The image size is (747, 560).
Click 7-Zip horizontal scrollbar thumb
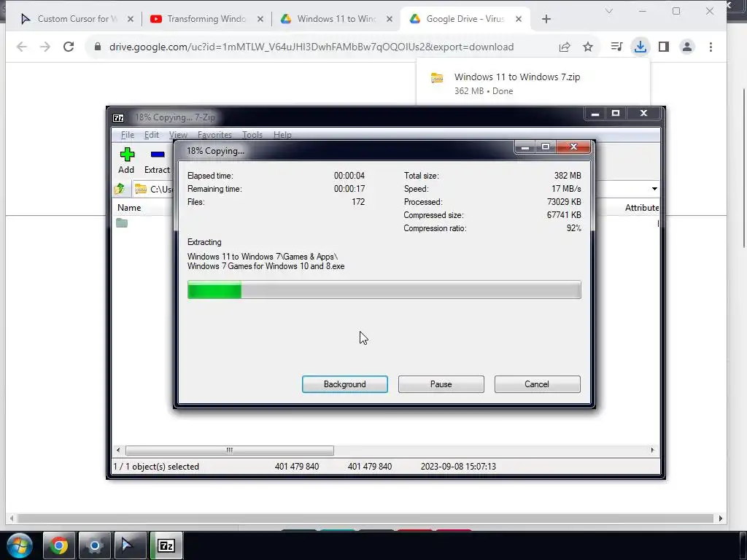(x=230, y=450)
